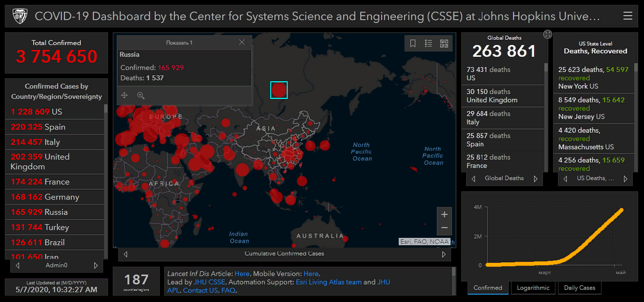Click 29 684 deaths Italy entry

click(x=503, y=118)
